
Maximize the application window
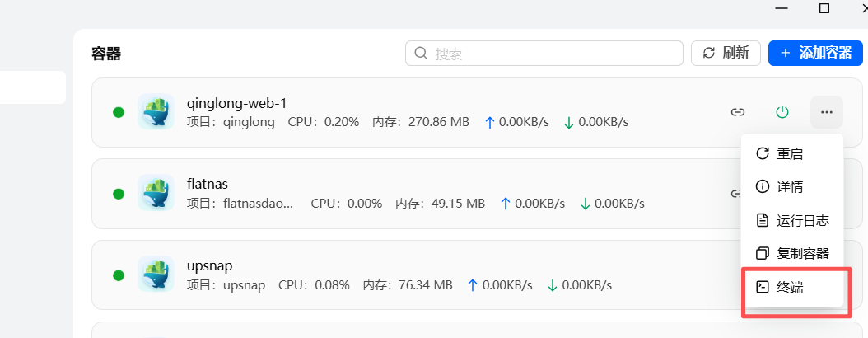[824, 8]
